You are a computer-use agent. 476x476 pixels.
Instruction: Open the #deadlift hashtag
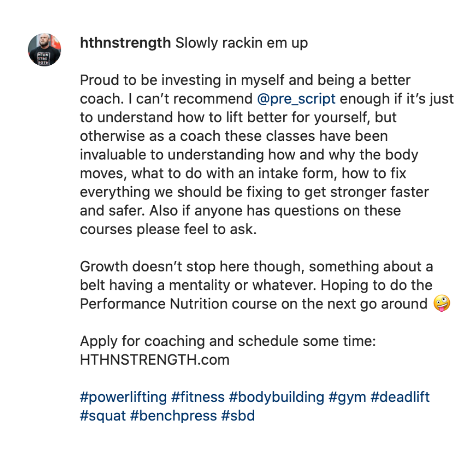400,397
